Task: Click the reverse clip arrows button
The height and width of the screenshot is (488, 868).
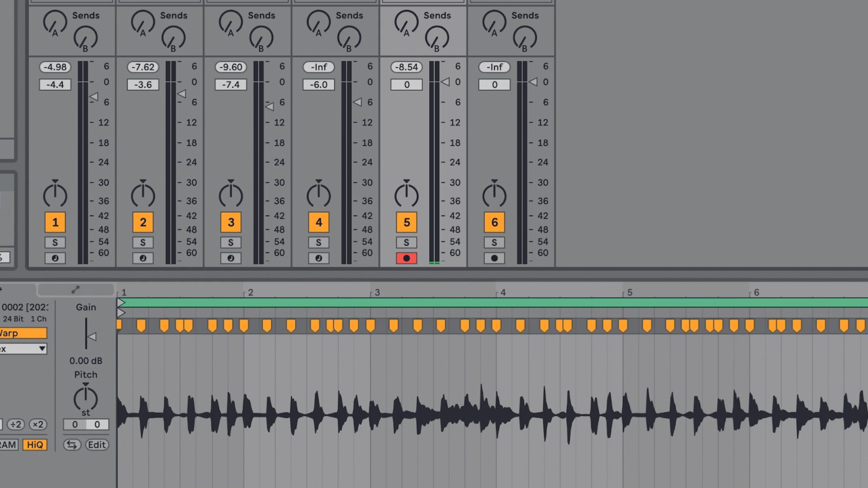Action: coord(72,444)
